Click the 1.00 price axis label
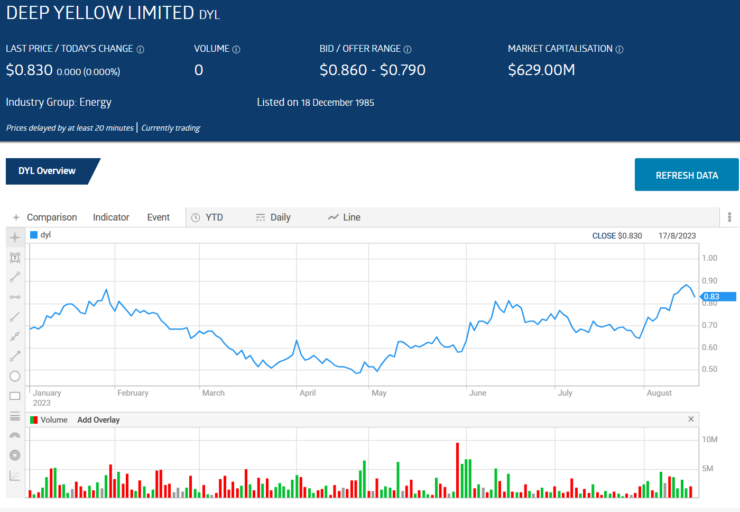The height and width of the screenshot is (512, 740). (x=709, y=258)
